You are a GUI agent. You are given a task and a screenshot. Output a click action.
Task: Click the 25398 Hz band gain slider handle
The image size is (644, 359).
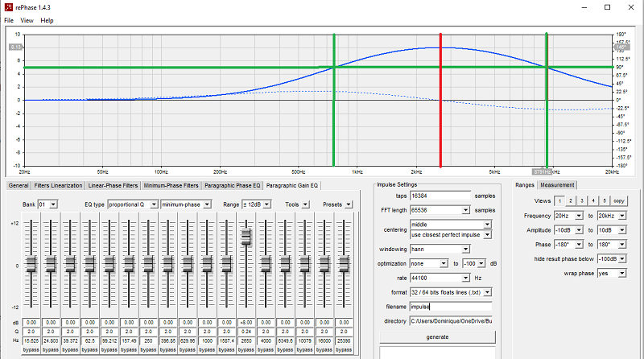coord(344,264)
